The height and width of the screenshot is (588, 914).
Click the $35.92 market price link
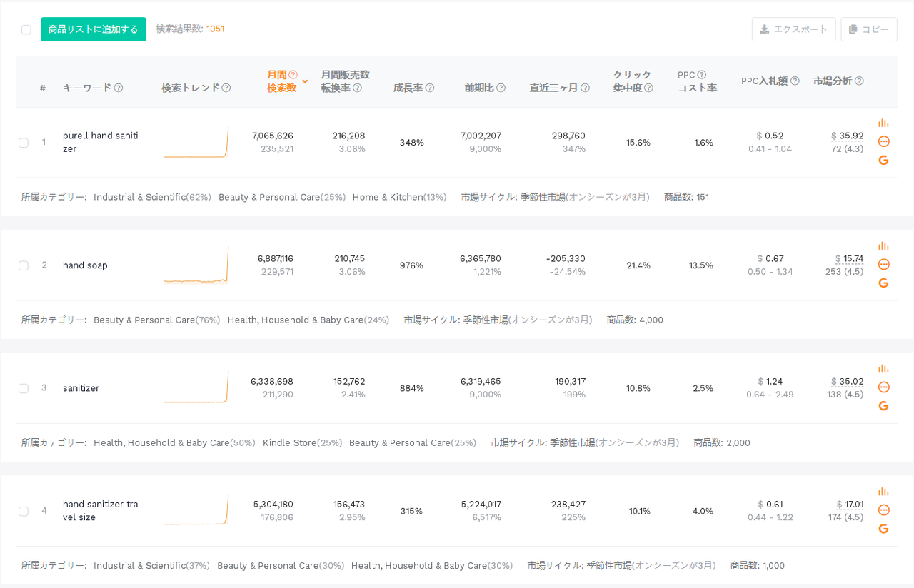point(848,136)
